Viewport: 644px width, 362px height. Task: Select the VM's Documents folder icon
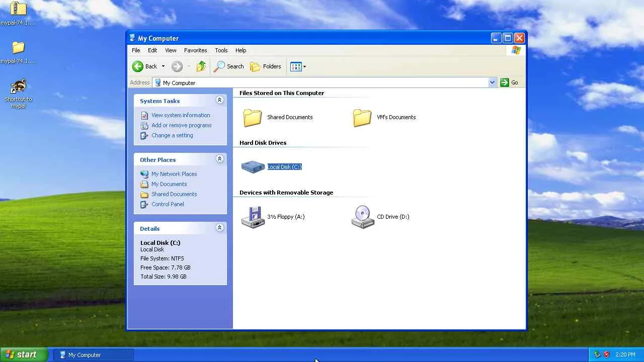click(x=362, y=117)
